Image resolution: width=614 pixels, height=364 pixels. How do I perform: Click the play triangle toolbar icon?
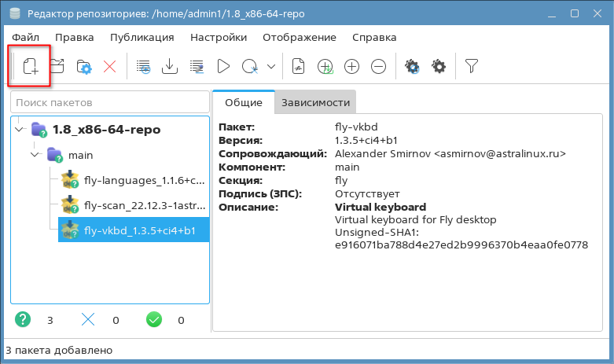coord(222,67)
